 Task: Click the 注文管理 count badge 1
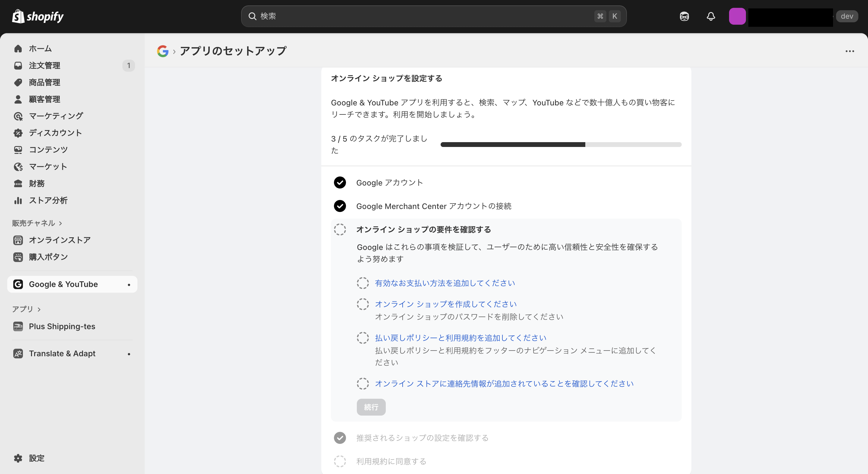(x=128, y=65)
